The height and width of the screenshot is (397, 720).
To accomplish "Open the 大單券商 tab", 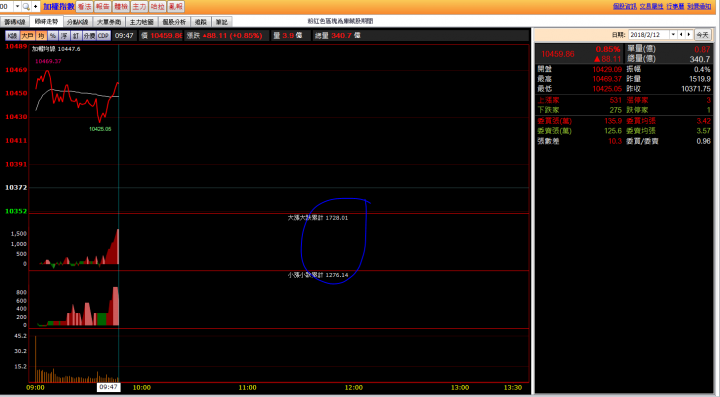I will (x=109, y=22).
